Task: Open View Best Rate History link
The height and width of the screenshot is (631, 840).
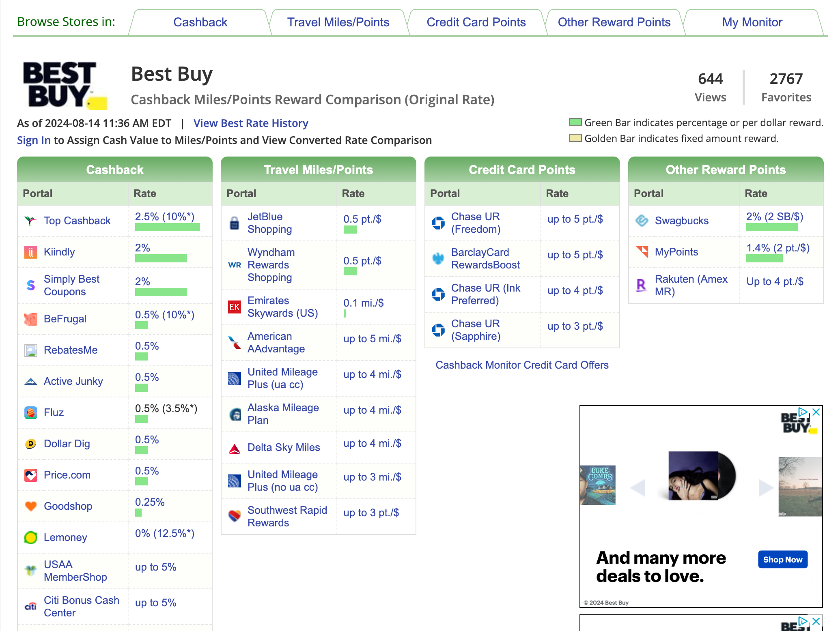Action: coord(250,123)
